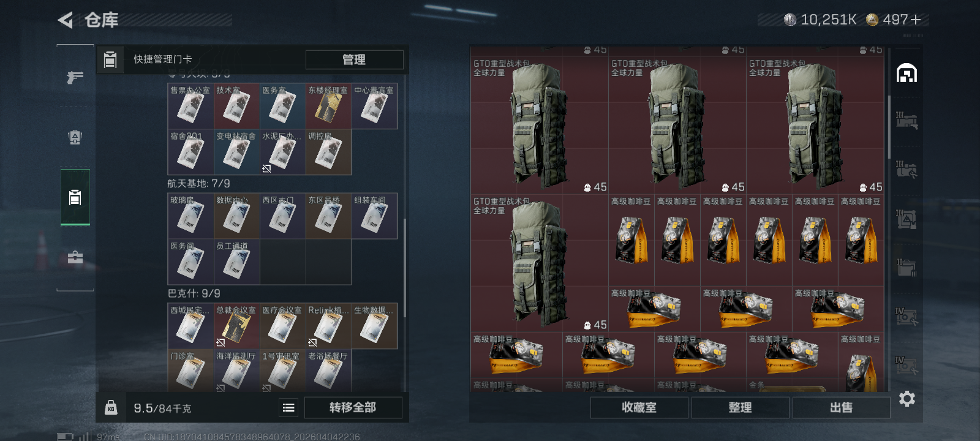Open the weapons pistol tab in sidebar
The width and height of the screenshot is (980, 441).
coord(75,77)
